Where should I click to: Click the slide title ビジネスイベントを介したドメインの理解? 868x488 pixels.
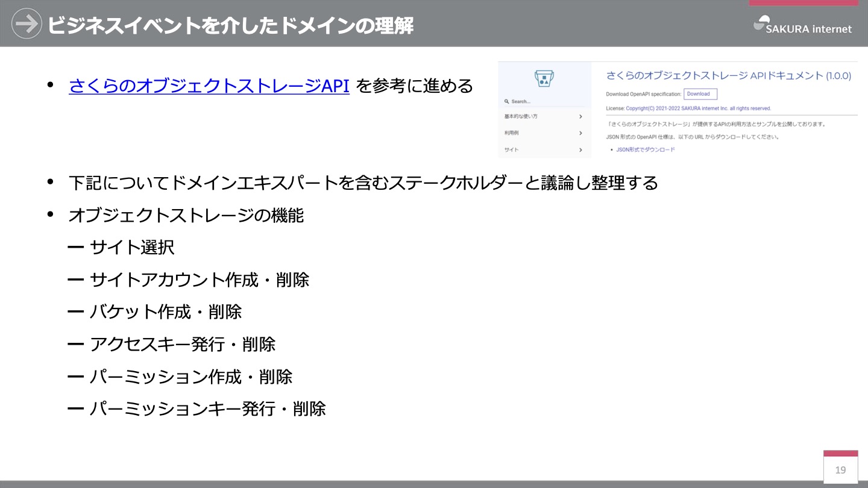tap(230, 25)
